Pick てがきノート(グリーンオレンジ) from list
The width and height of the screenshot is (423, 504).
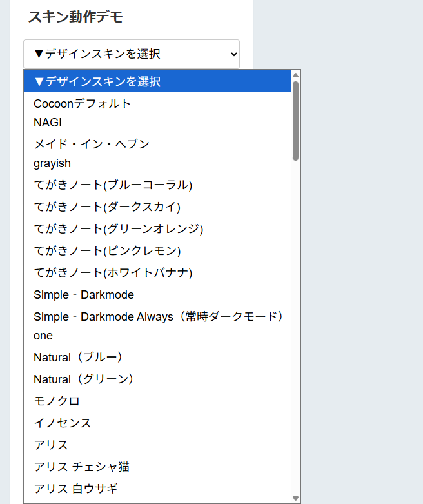(119, 229)
